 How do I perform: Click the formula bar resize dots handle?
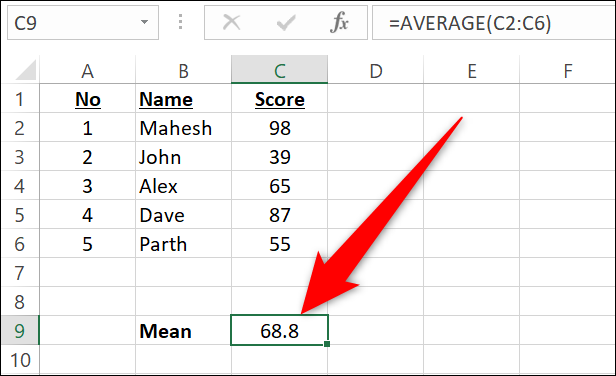(x=180, y=22)
